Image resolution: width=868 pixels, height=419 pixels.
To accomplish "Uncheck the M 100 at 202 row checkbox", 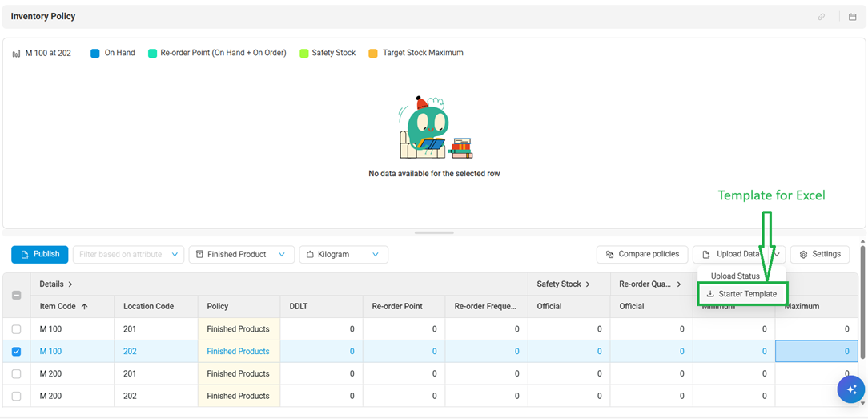I will (17, 352).
